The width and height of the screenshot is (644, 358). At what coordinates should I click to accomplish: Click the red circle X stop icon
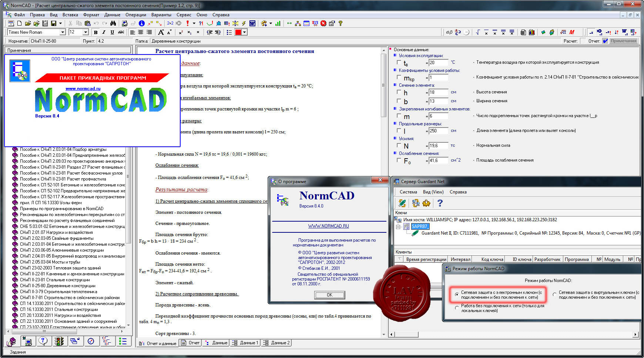323,23
